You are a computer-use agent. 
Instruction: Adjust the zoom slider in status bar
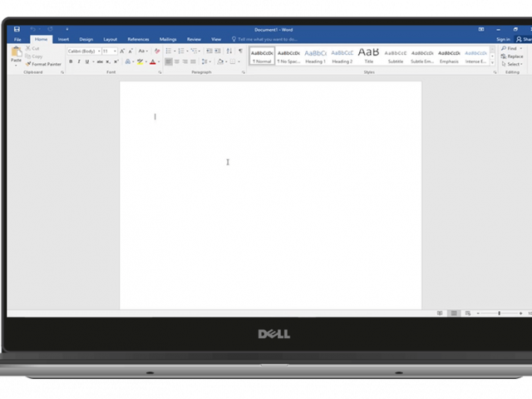pyautogui.click(x=499, y=313)
